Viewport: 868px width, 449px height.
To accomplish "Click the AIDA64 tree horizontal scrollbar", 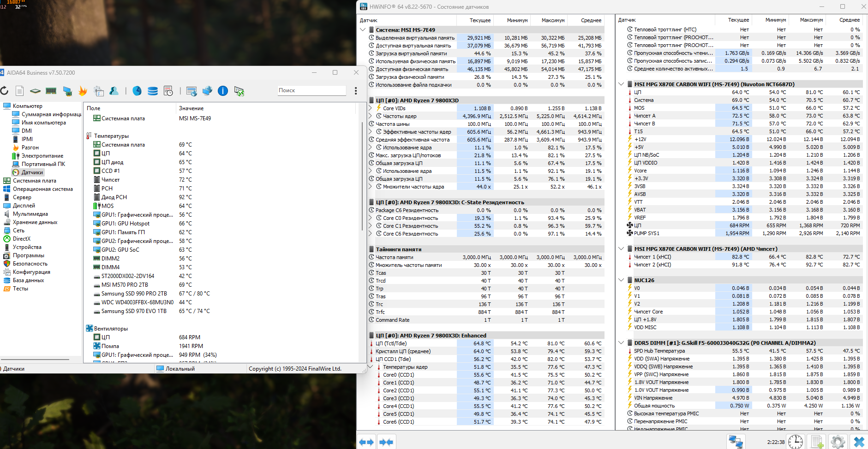I will pos(35,359).
